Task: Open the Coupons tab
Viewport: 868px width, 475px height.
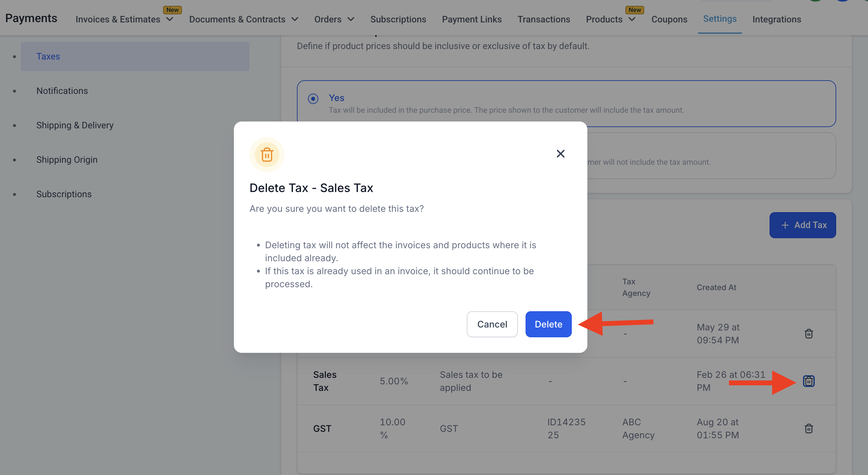Action: [669, 19]
